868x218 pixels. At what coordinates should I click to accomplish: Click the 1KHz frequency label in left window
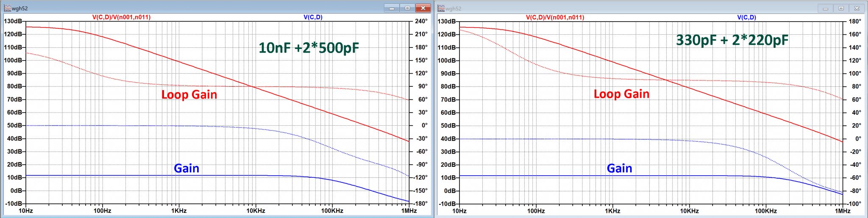coord(179,211)
